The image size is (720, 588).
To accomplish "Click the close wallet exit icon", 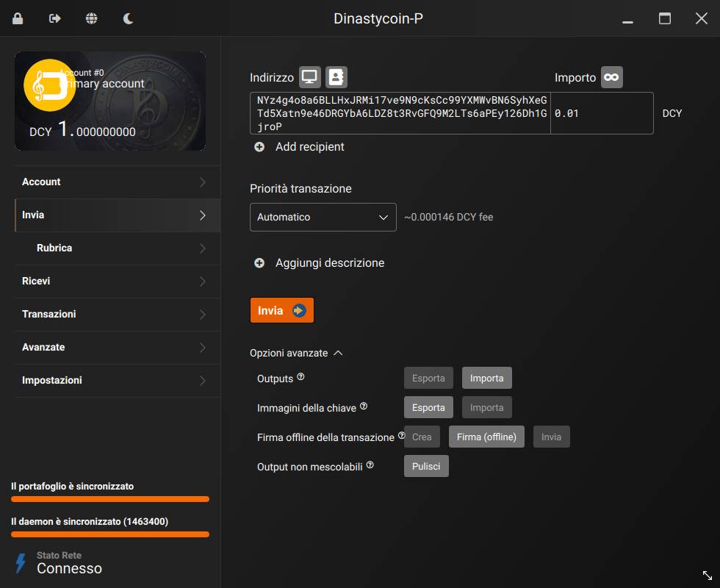I will coord(54,18).
